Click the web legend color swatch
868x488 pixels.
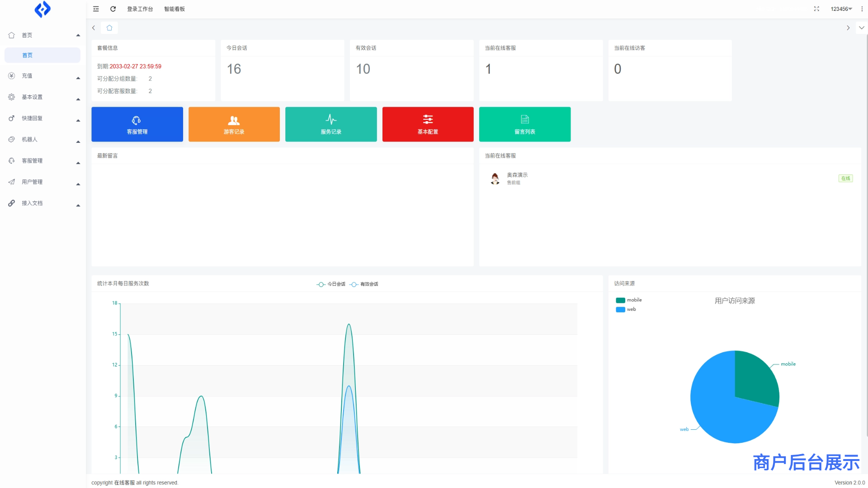620,310
